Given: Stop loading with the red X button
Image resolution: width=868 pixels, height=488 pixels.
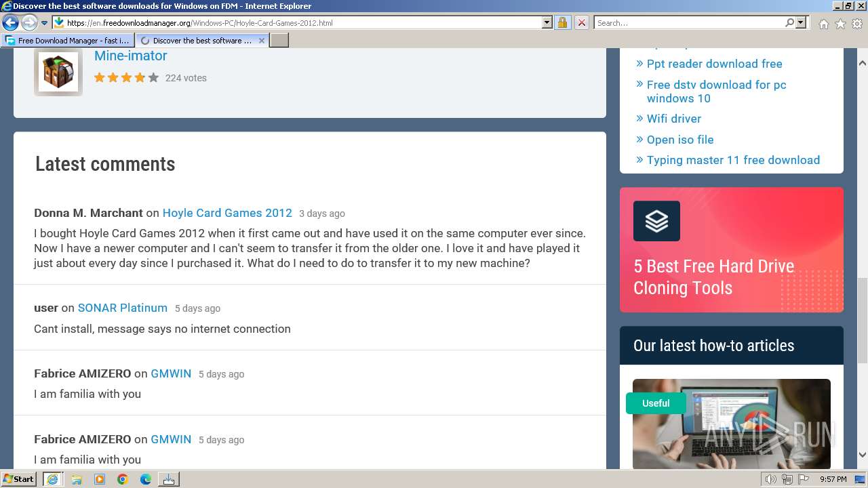Looking at the screenshot, I should tap(581, 23).
